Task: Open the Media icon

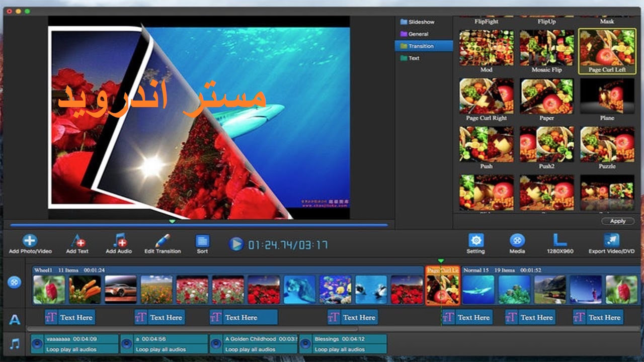Action: (x=517, y=240)
